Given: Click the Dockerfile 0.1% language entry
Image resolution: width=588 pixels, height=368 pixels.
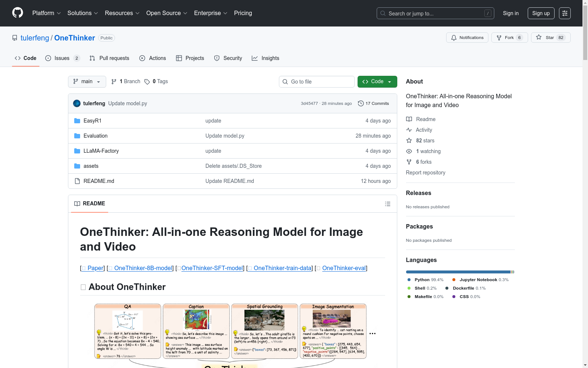Looking at the screenshot, I should point(466,288).
